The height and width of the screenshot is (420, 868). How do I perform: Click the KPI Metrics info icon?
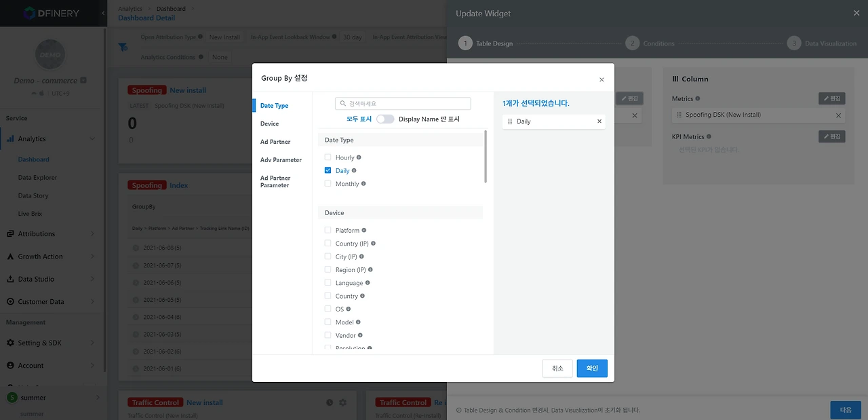(x=709, y=137)
